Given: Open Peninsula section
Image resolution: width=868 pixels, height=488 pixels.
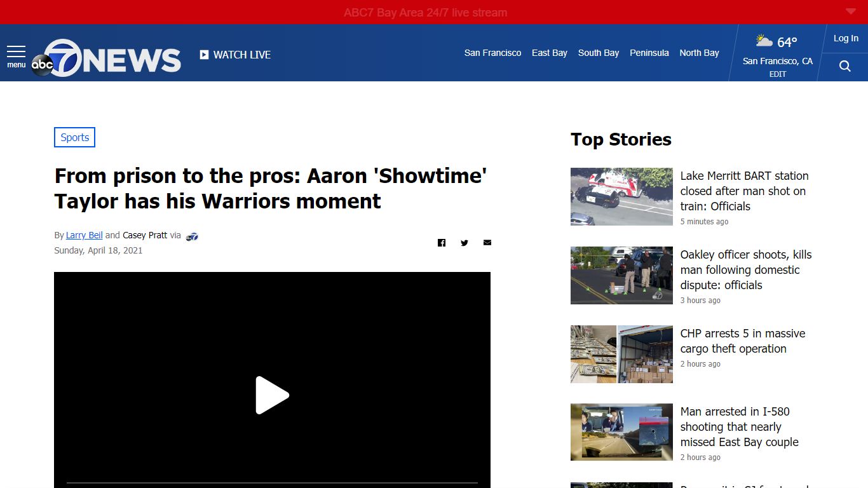Looking at the screenshot, I should click(x=649, y=53).
